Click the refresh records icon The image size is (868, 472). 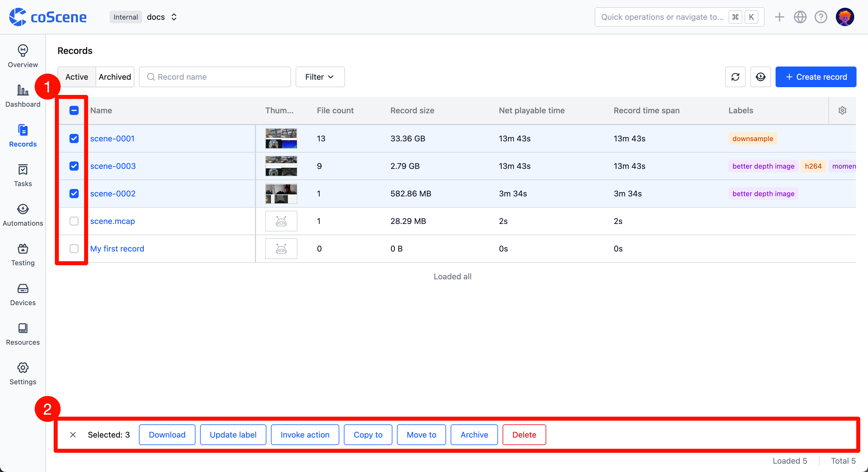735,77
